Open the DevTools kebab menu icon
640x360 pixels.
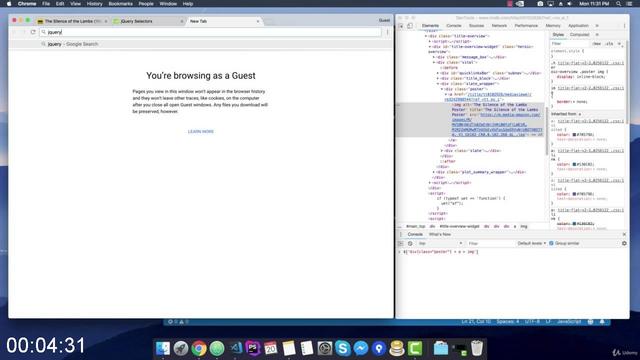tap(624, 26)
